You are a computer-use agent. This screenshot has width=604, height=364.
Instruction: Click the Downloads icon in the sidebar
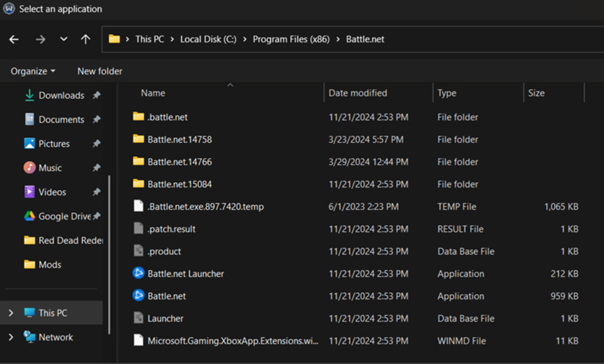coord(29,95)
